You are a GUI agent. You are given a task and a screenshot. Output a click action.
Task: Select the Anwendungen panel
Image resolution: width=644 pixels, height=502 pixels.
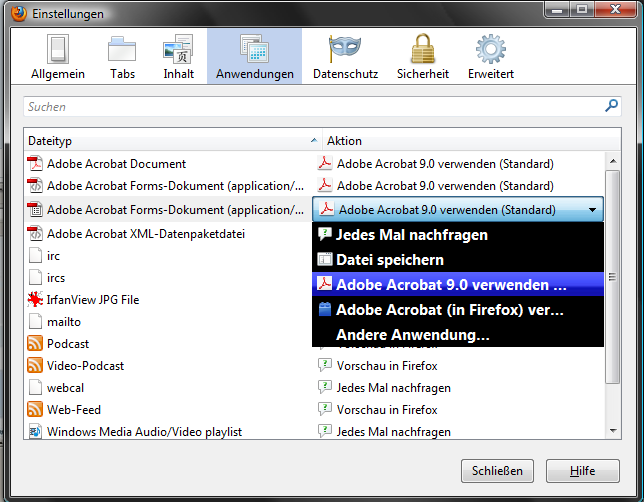[255, 57]
